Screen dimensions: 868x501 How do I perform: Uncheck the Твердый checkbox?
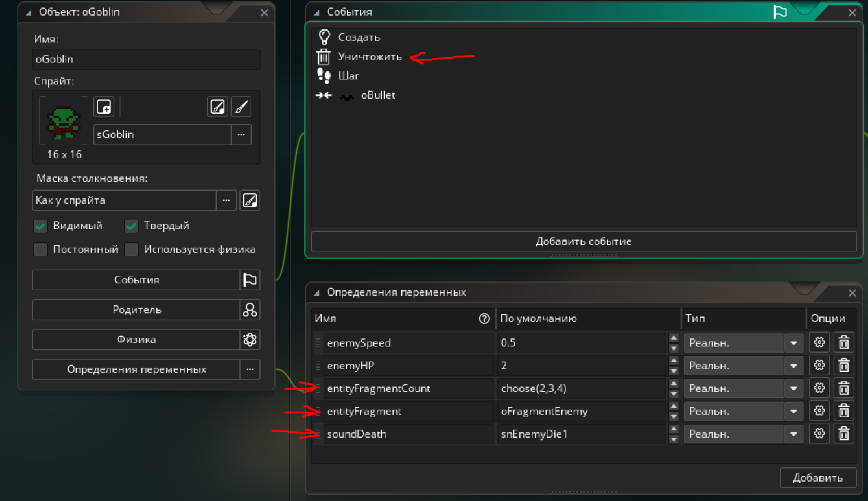[131, 226]
